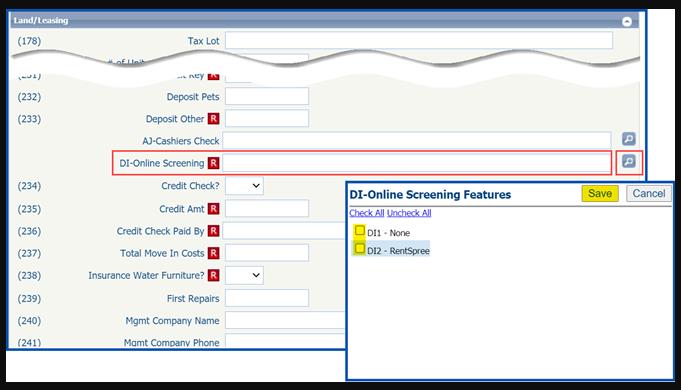The width and height of the screenshot is (681, 390).
Task: Click the DI-Online Screening Features title
Action: click(430, 195)
